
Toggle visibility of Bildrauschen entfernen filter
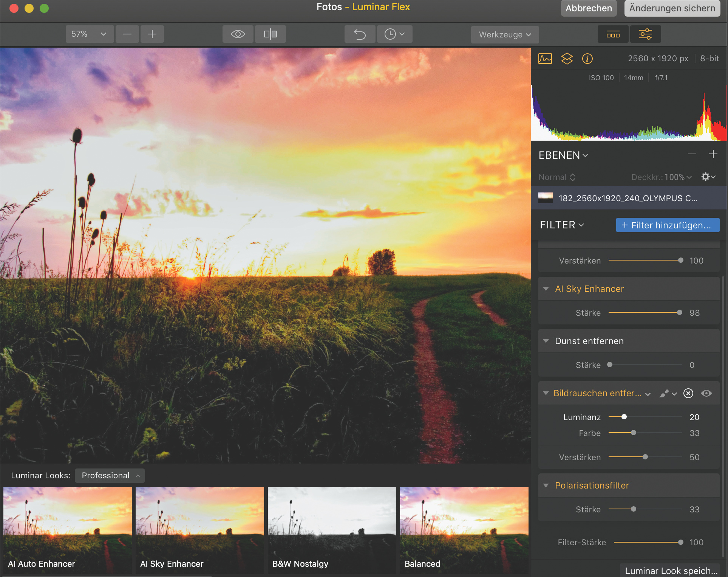pos(706,394)
